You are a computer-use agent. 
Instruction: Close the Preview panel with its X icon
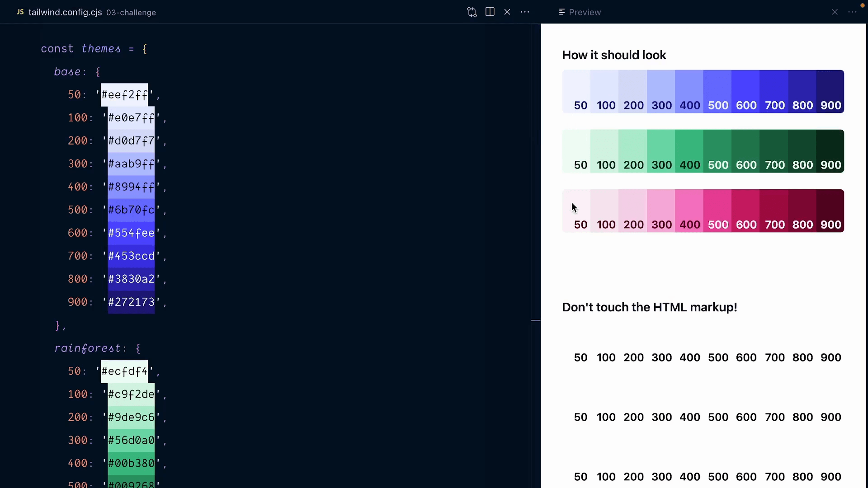(835, 12)
